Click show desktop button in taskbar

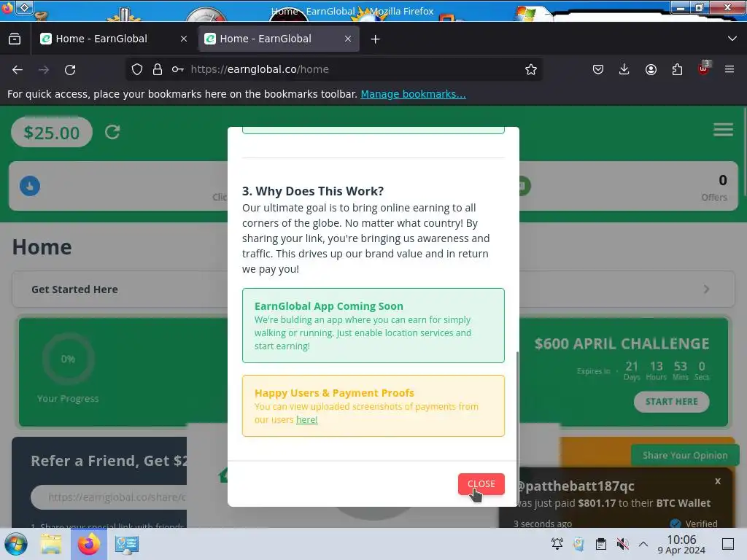coord(728,544)
